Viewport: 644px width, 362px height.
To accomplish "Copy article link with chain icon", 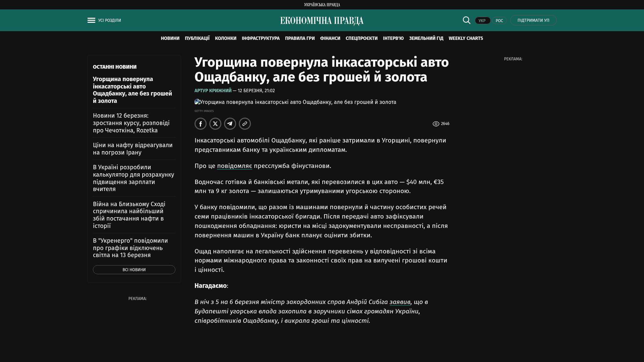I will coord(245,124).
